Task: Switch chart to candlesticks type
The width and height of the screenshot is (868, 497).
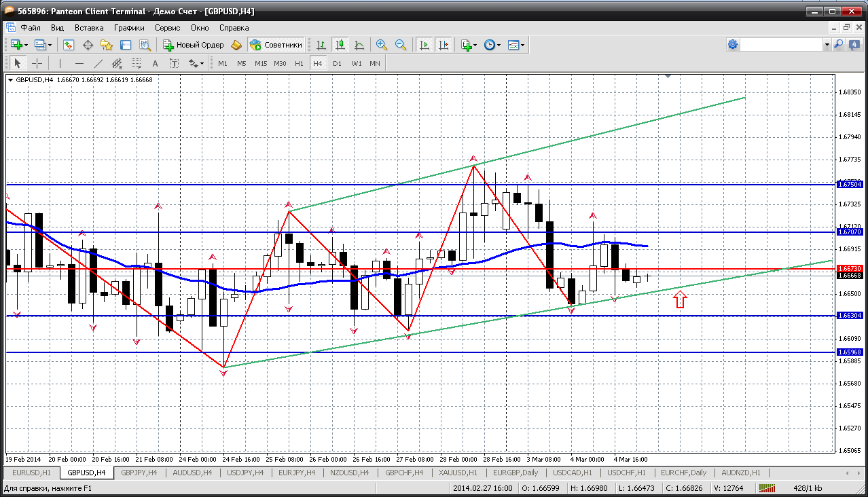Action: (340, 45)
